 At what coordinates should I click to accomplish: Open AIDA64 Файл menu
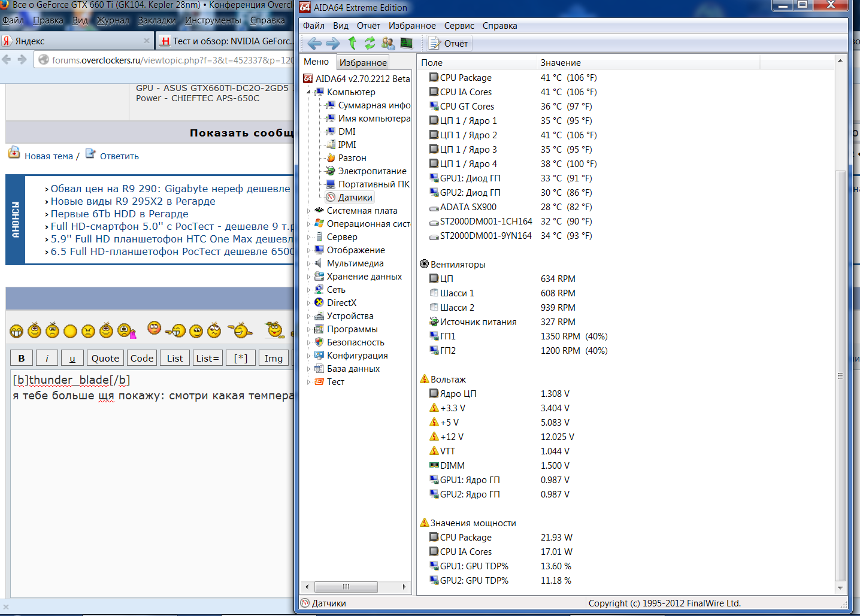[x=314, y=26]
